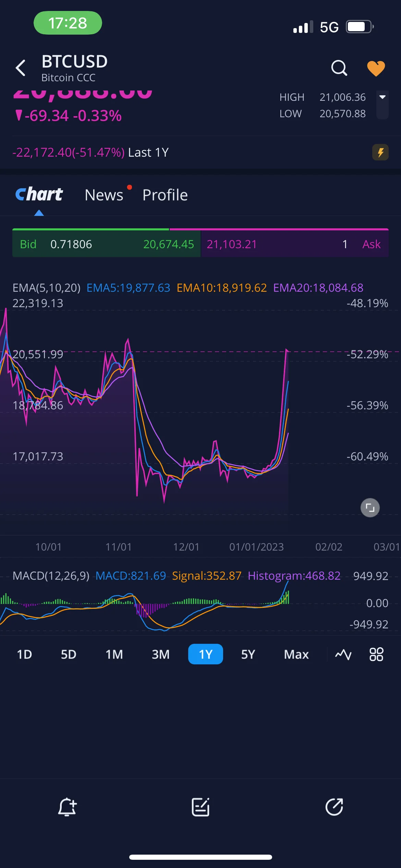Tap the BTCUSD title
401x868 pixels.
click(74, 62)
